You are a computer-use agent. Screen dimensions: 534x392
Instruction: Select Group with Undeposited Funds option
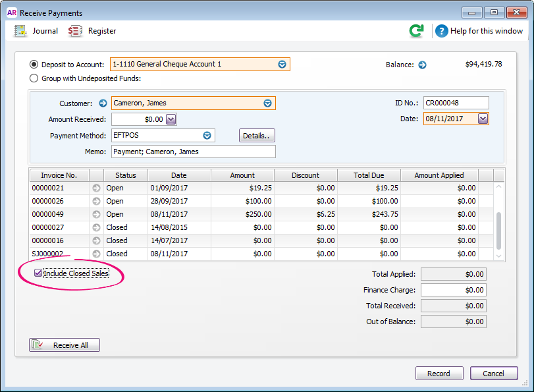pos(34,78)
